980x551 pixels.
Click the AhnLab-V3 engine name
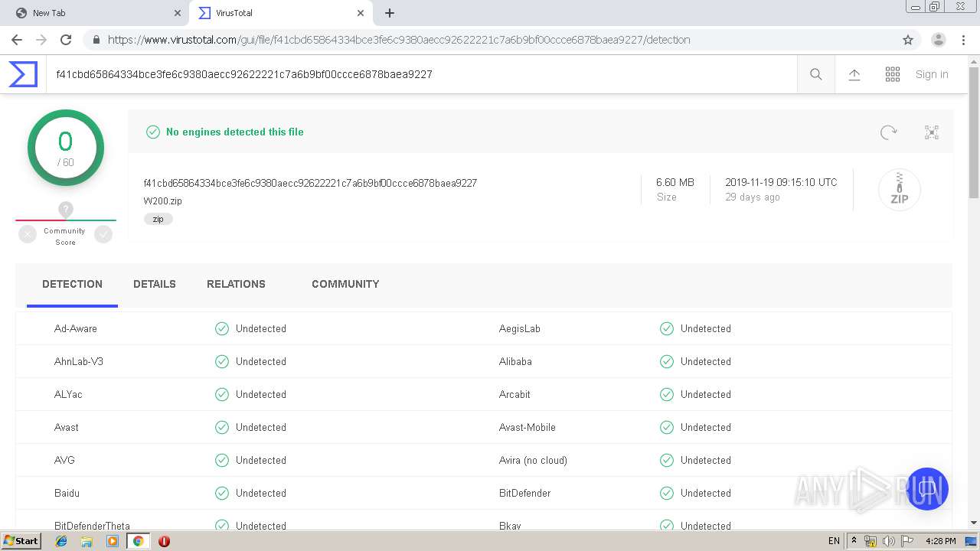coord(79,361)
